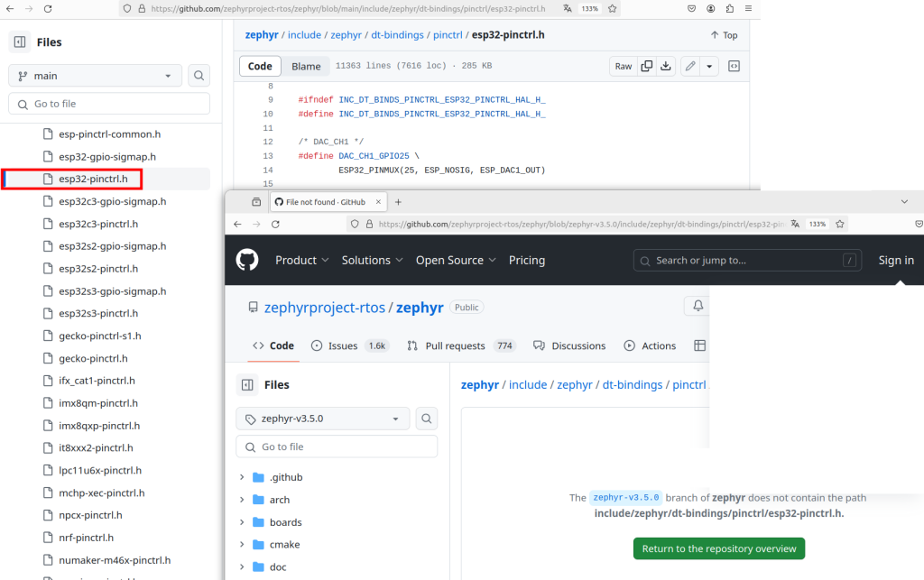Bookmark page with star icon in back window
Viewport: 924px width, 580px height.
click(x=613, y=9)
